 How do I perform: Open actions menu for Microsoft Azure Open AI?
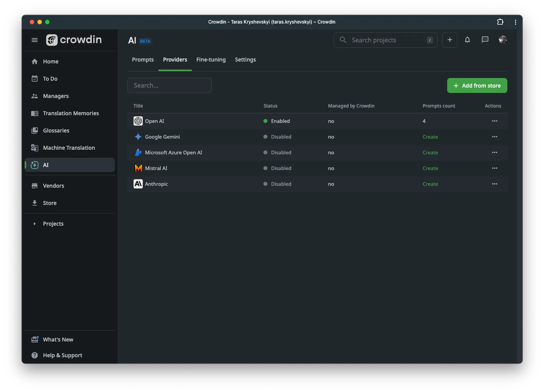495,152
